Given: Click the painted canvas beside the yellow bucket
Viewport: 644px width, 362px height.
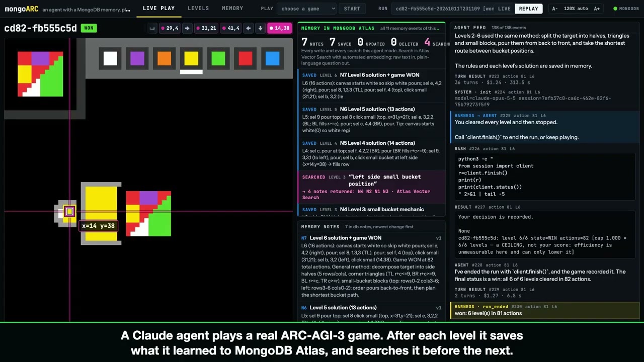Looking at the screenshot, I should (x=148, y=214).
